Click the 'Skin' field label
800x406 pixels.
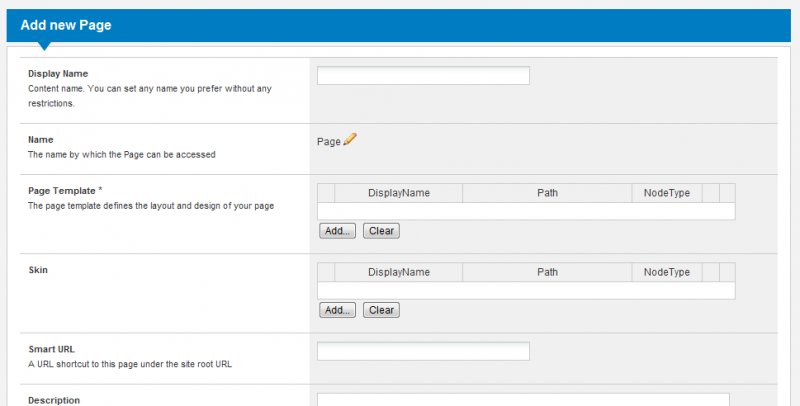[x=38, y=270]
